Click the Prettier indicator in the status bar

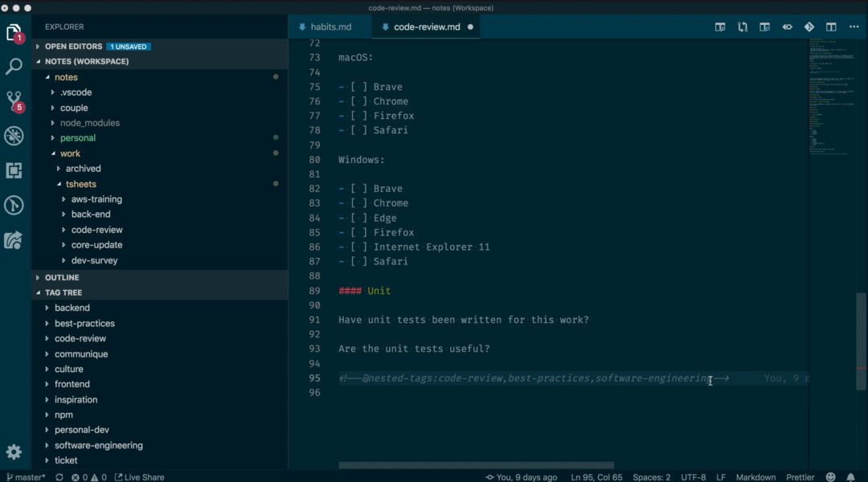pos(800,476)
